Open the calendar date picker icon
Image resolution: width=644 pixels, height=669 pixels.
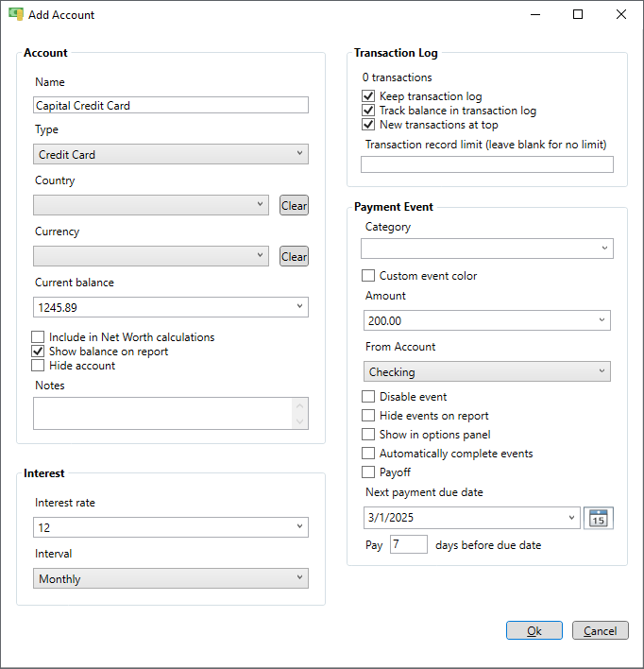coord(598,518)
